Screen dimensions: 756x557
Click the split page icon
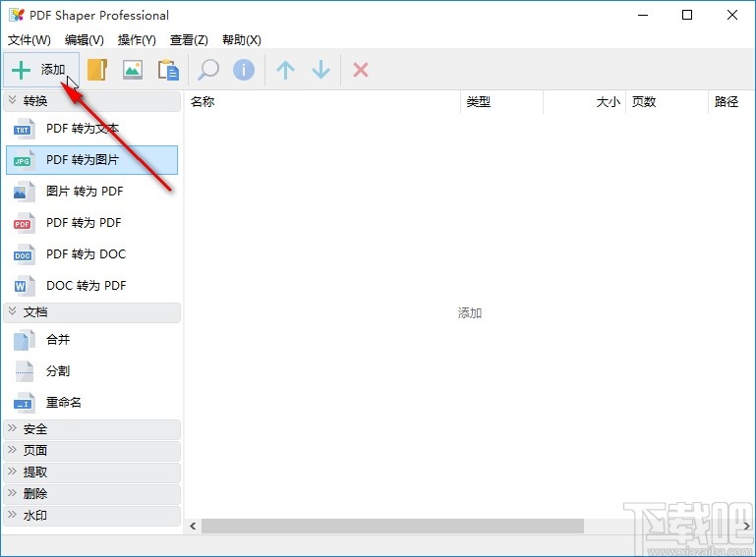[x=24, y=371]
